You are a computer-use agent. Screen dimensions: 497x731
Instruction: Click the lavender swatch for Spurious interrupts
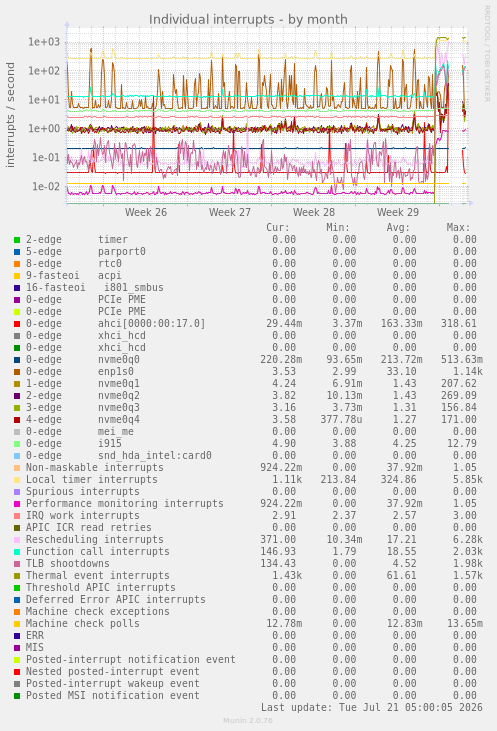17,492
